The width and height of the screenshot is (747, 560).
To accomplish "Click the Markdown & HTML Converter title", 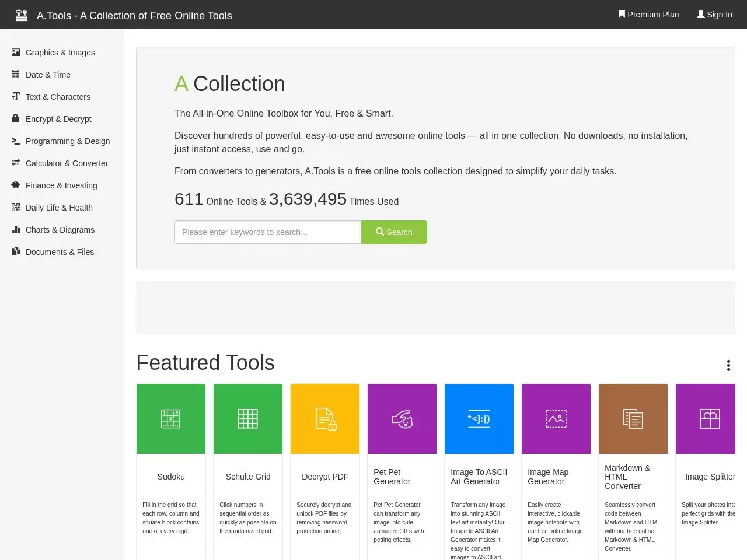I will point(627,477).
